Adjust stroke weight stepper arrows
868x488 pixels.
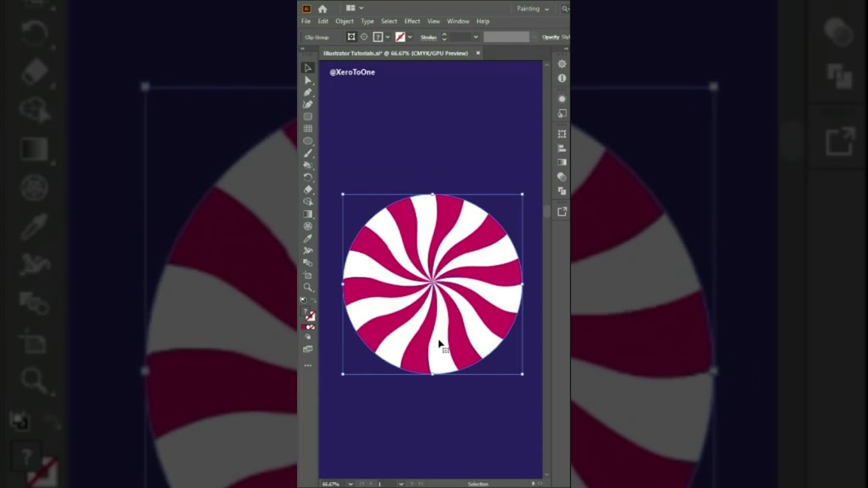pos(444,37)
